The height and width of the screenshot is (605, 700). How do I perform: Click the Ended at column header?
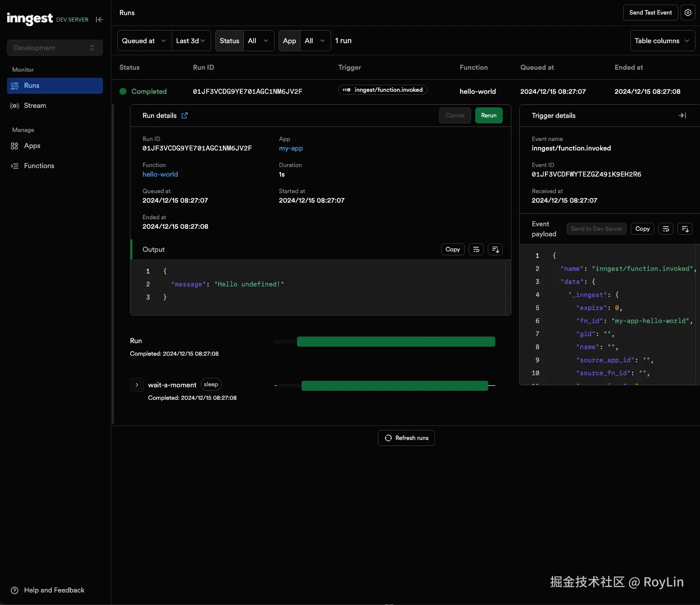(629, 67)
